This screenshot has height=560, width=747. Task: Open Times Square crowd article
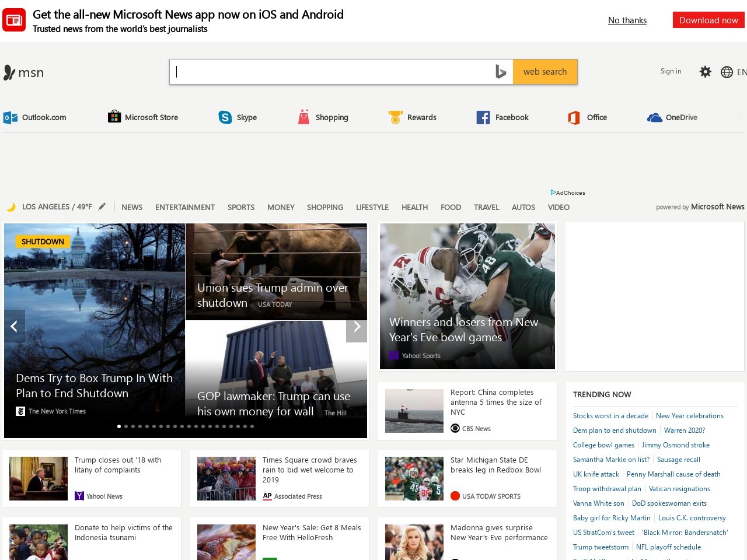point(309,470)
